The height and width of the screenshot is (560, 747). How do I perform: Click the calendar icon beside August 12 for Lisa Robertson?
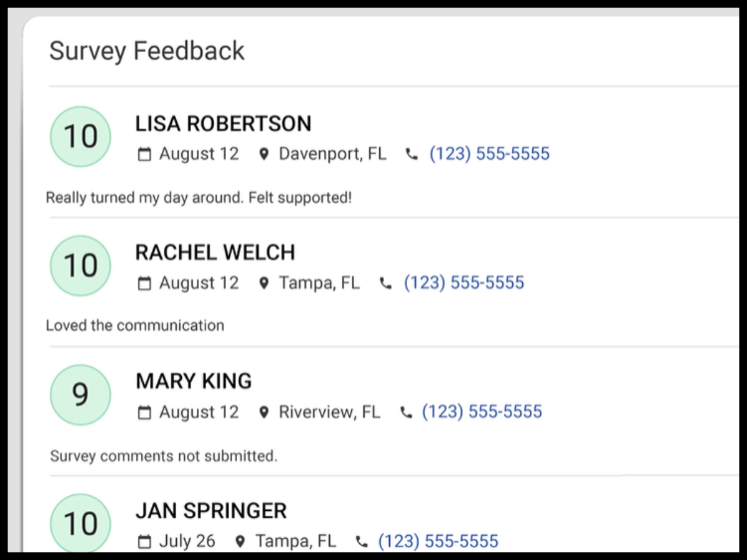pos(144,154)
